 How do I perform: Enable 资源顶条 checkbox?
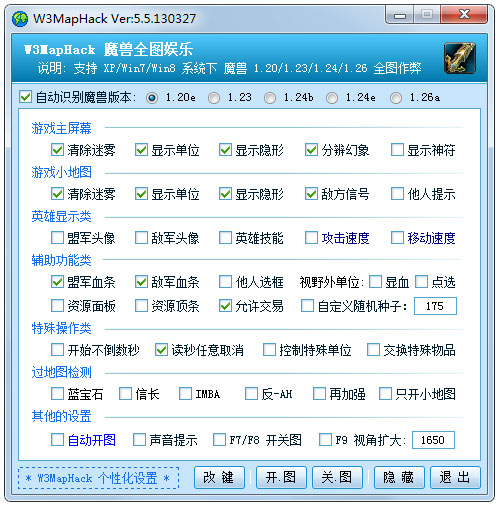(141, 306)
